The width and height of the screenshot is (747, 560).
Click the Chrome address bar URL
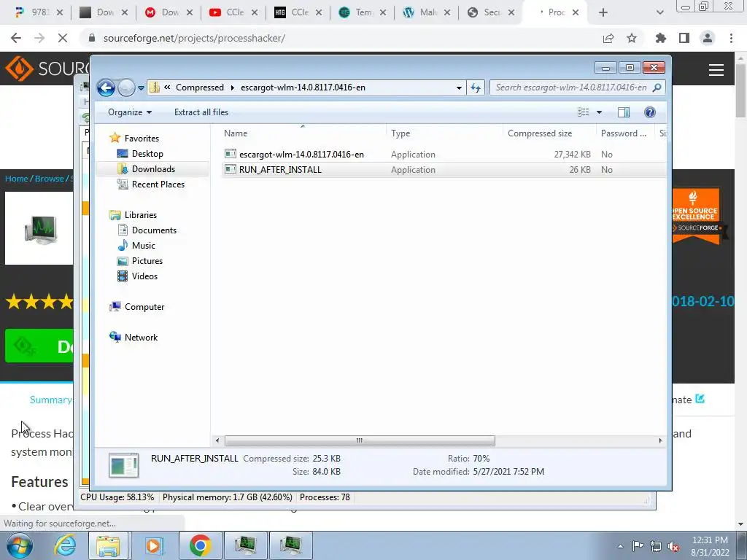[194, 38]
